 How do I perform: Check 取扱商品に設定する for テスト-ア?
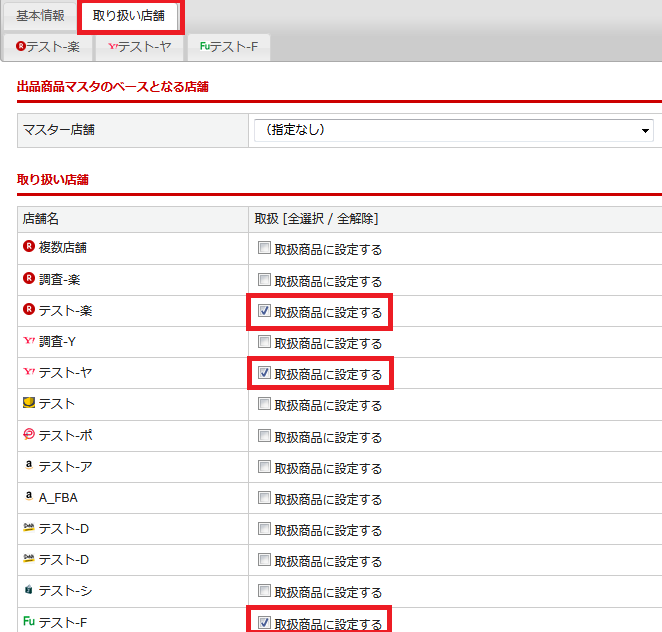[x=264, y=467]
